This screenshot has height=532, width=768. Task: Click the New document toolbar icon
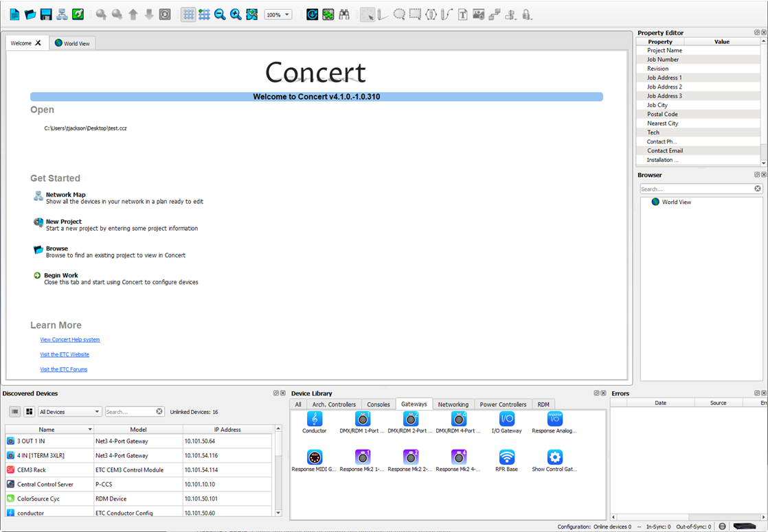pos(14,14)
